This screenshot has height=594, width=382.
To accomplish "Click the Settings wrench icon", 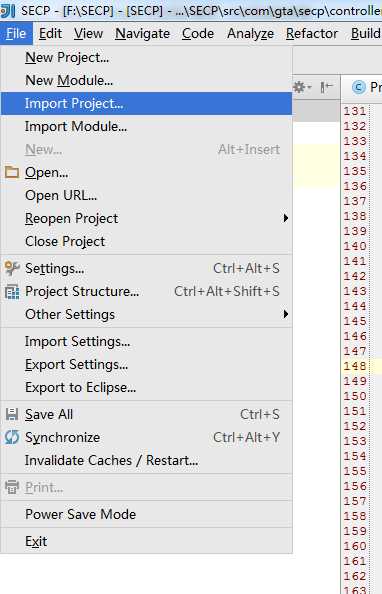I will coord(12,268).
